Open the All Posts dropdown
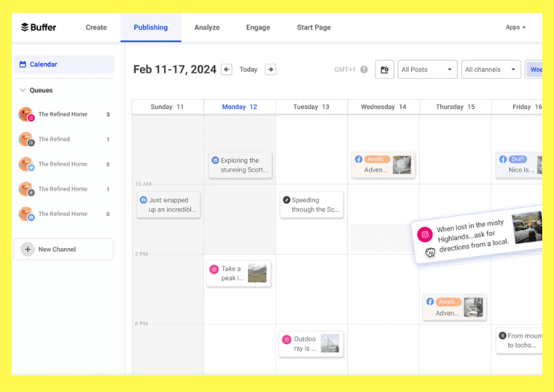Viewport: 554px width, 392px height. (427, 69)
